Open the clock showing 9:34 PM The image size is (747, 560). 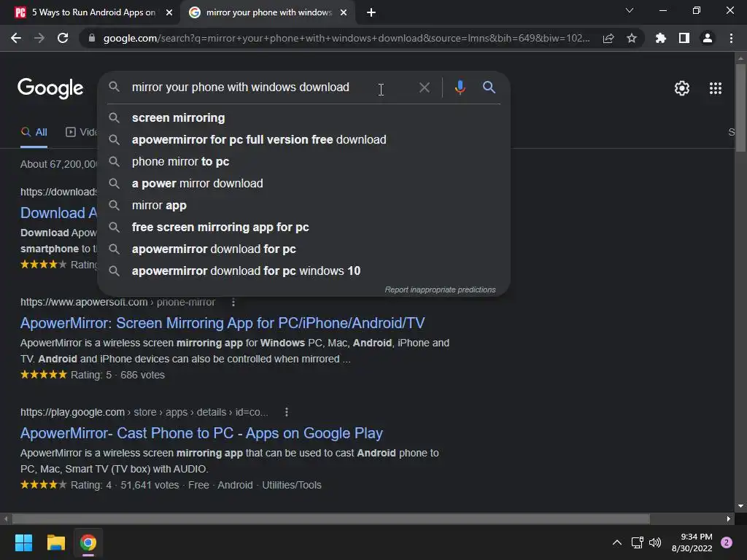tap(692, 542)
